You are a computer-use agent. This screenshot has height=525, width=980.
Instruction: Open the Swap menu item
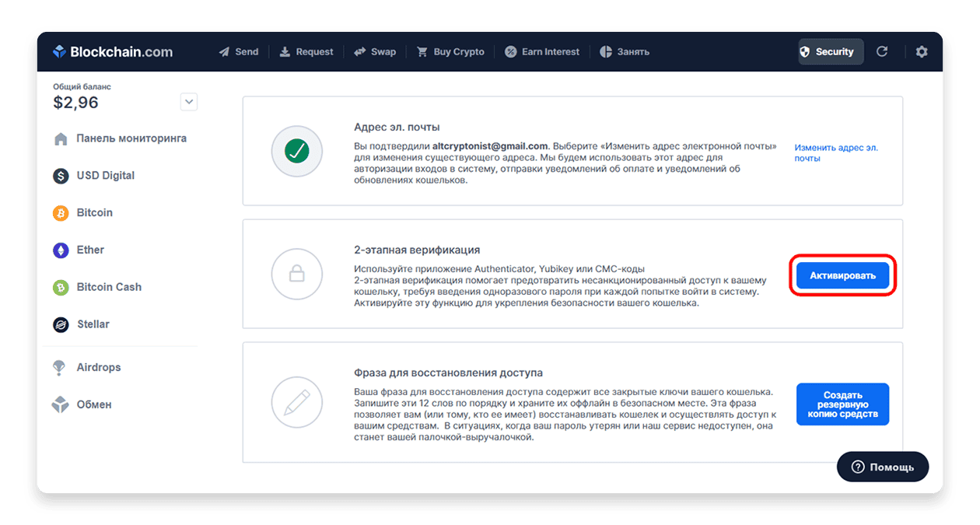tap(375, 52)
